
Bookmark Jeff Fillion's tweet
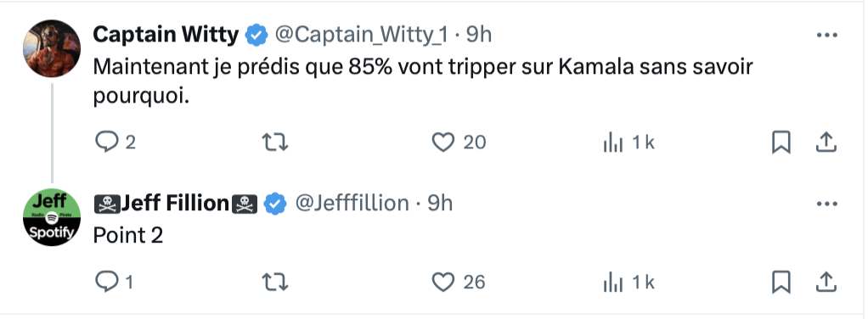pyautogui.click(x=781, y=283)
